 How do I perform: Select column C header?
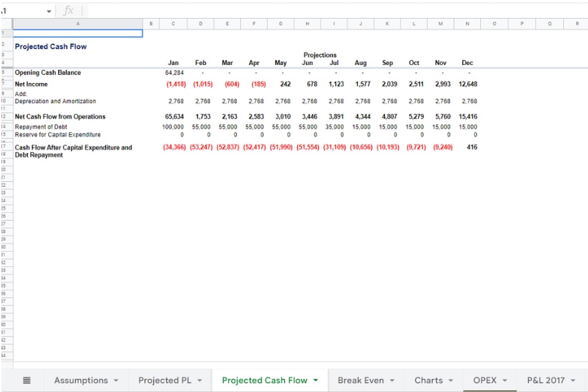click(x=173, y=24)
